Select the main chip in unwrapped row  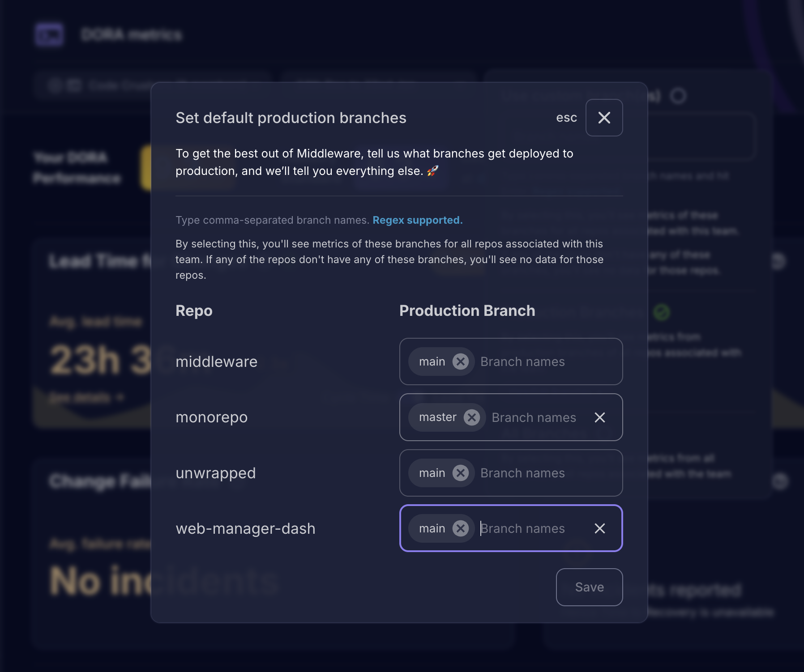coord(432,473)
